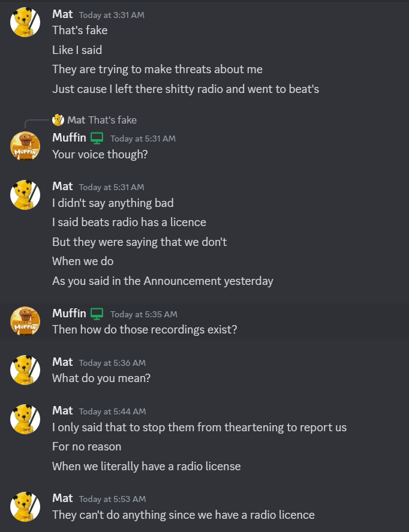Open Muffin's avatar on the 5:35 AM message
Image resolution: width=409 pixels, height=532 pixels.
point(25,321)
